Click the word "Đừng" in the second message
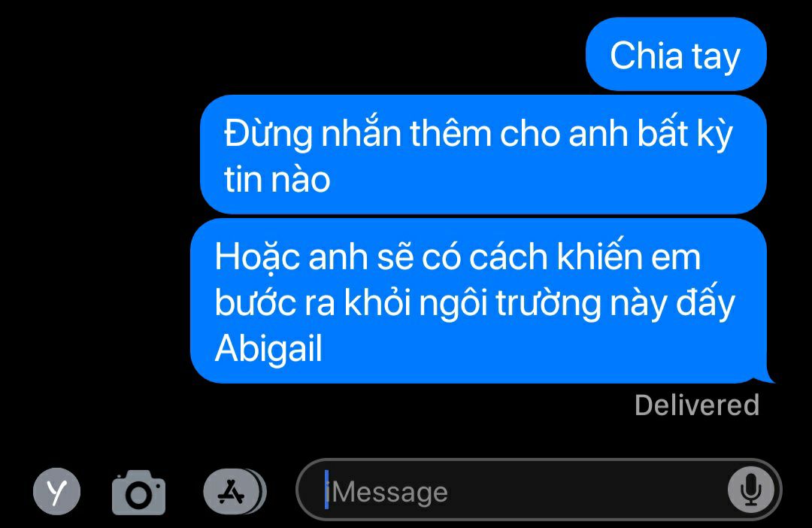This screenshot has width=812, height=528. 268,134
